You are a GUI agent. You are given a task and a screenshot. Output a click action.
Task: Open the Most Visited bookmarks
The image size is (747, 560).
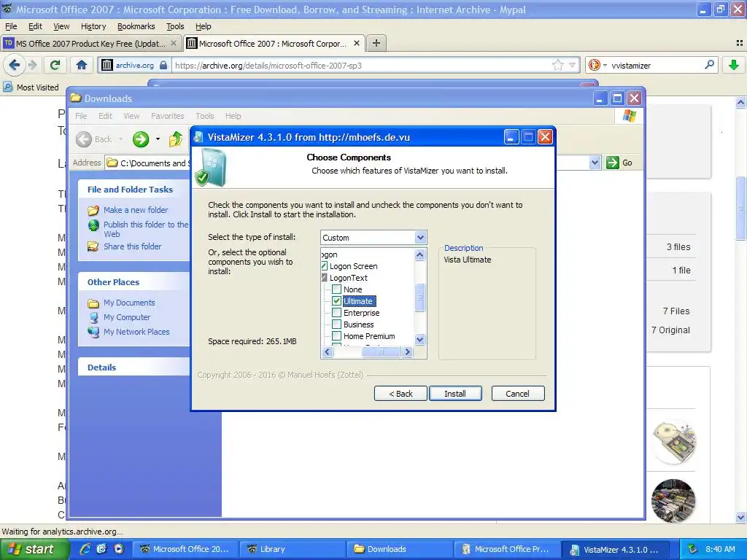(31, 87)
